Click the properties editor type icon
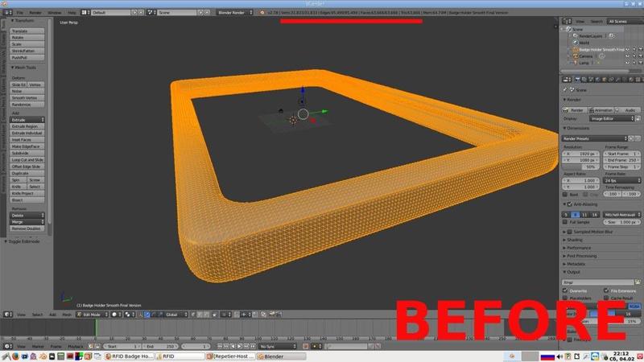644x362 pixels. 567,79
